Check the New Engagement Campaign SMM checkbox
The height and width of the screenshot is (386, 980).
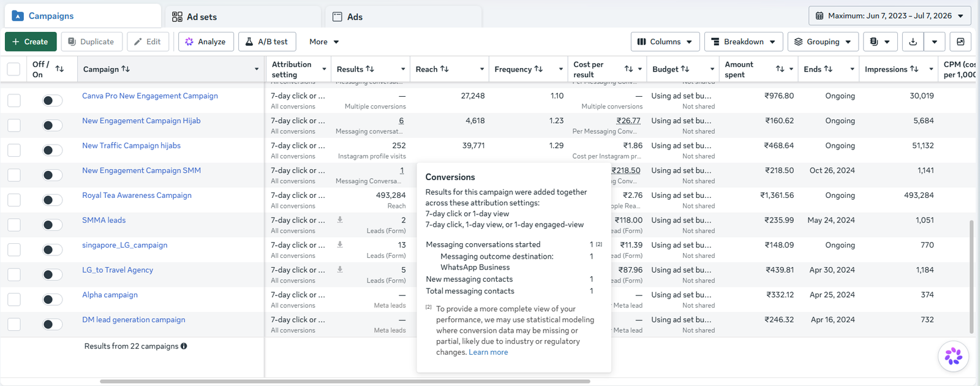[13, 175]
